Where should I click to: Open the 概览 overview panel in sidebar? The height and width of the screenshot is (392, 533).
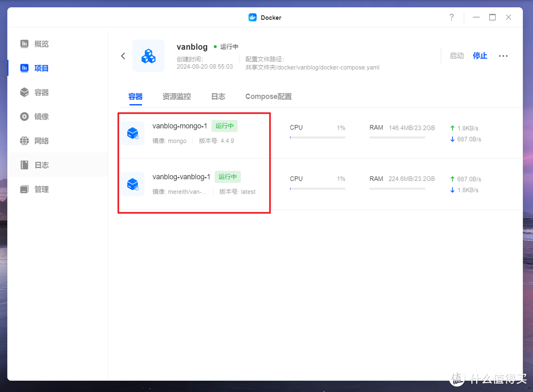(x=35, y=43)
